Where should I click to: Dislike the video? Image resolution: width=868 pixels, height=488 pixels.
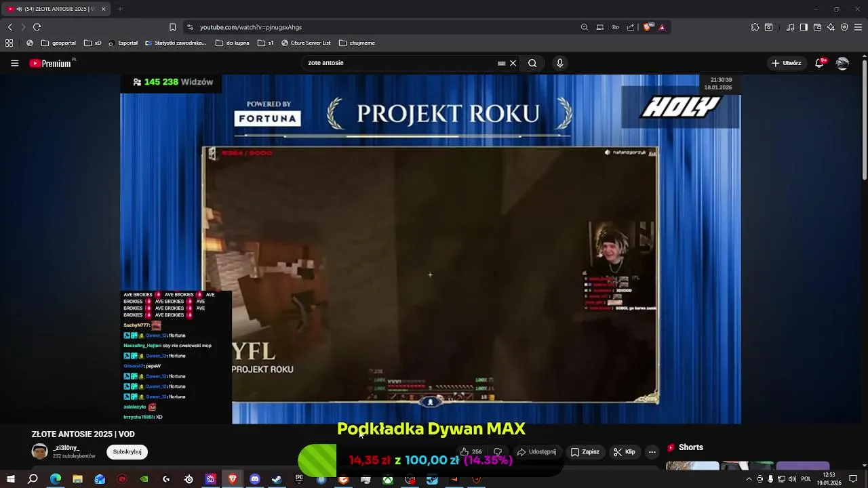pyautogui.click(x=498, y=452)
